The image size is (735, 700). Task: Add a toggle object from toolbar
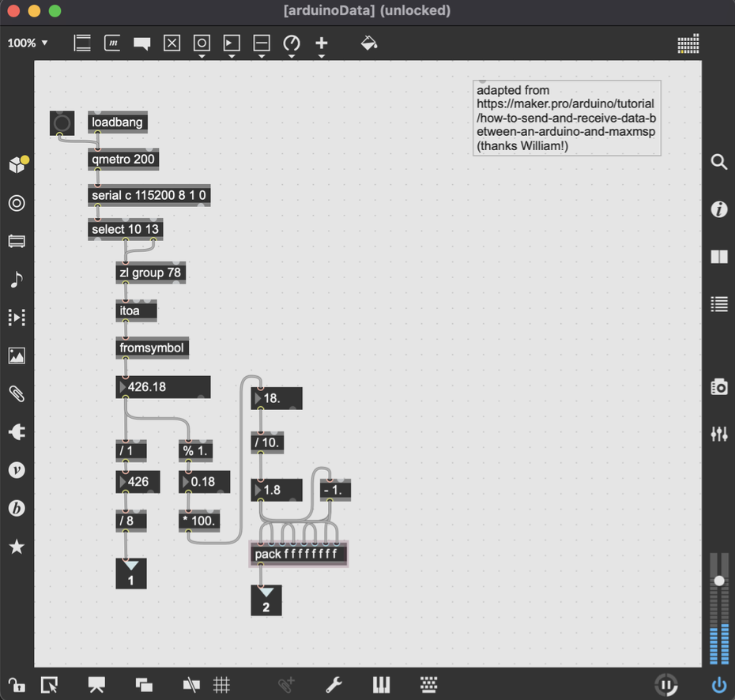click(172, 43)
